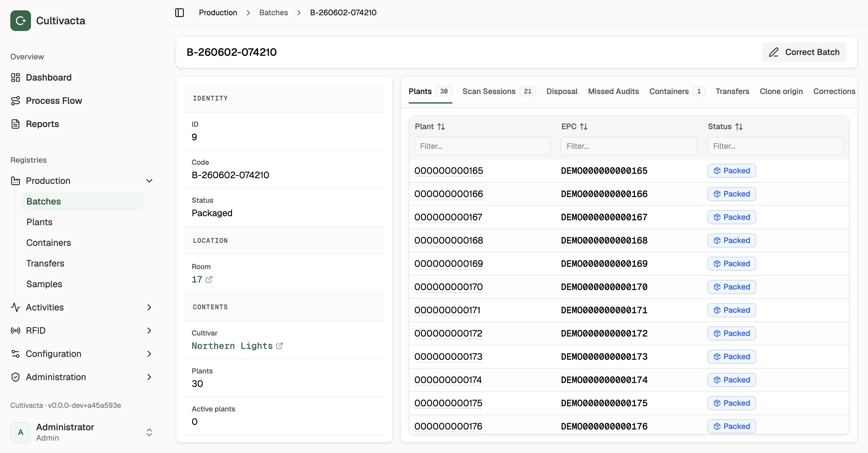Image resolution: width=868 pixels, height=453 pixels.
Task: Open sidebar Containers registry item
Action: click(49, 243)
